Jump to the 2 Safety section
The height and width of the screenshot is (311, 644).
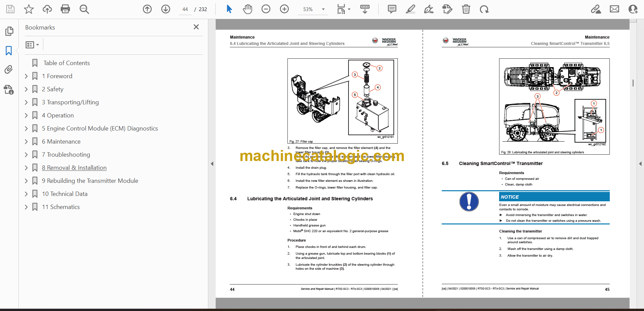coord(53,89)
